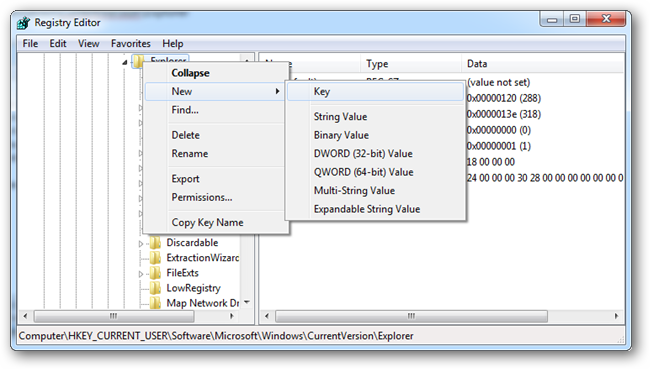Click the tree pane horizontal scrollbar thumb

(x=114, y=316)
